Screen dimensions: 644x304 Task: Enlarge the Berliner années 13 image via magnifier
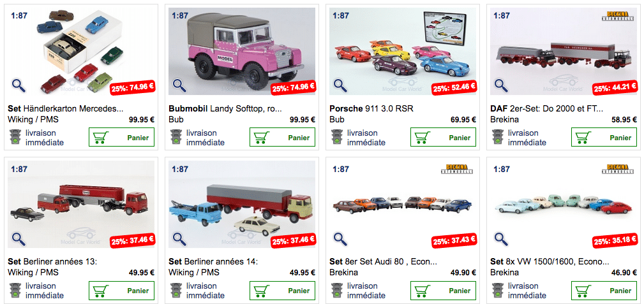pyautogui.click(x=19, y=238)
